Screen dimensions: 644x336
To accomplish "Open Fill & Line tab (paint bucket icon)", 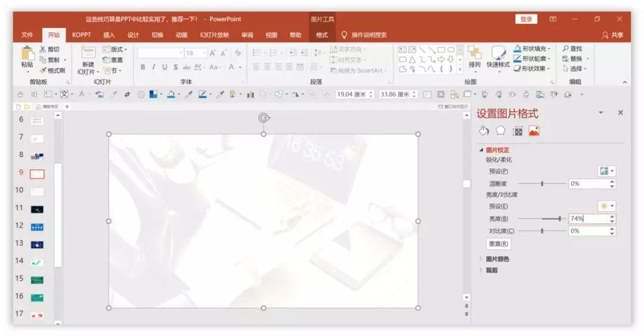I will pos(484,131).
